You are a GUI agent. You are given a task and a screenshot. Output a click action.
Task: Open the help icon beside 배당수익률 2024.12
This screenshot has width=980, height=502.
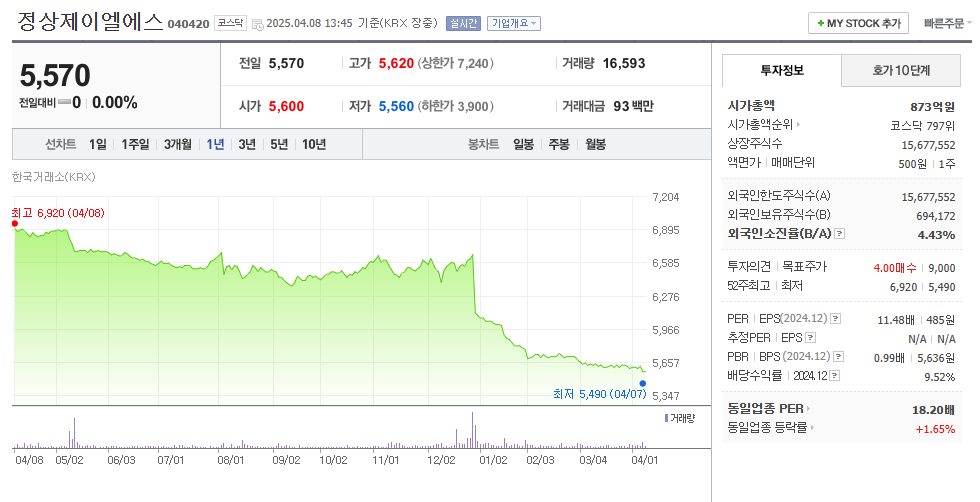(x=834, y=376)
